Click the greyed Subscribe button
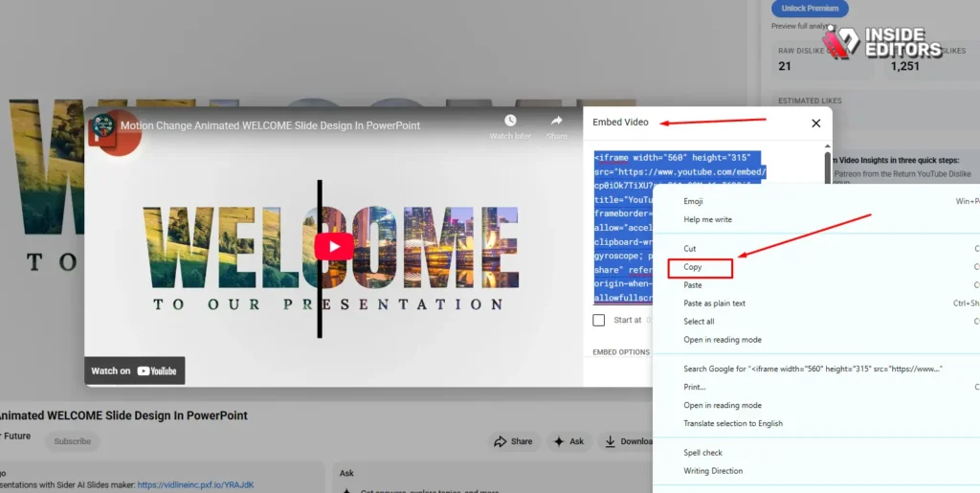 (x=72, y=441)
